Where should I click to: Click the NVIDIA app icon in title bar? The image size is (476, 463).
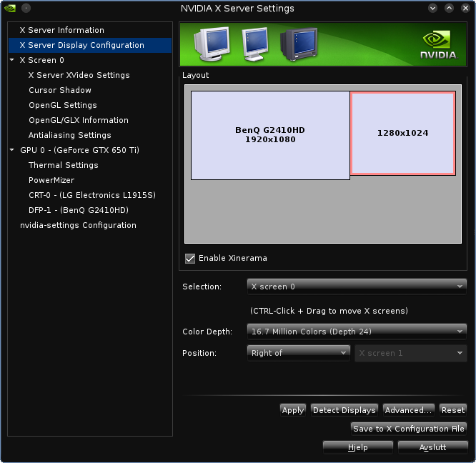10,8
